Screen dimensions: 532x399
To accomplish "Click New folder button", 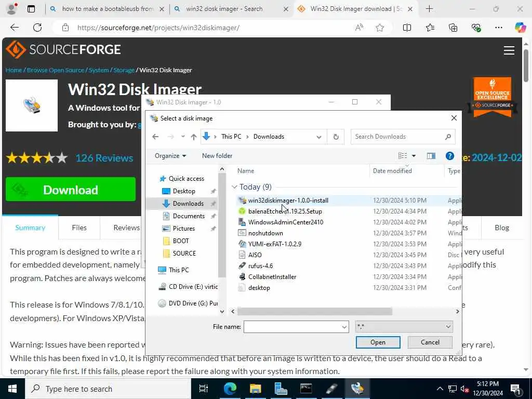I will click(x=217, y=156).
